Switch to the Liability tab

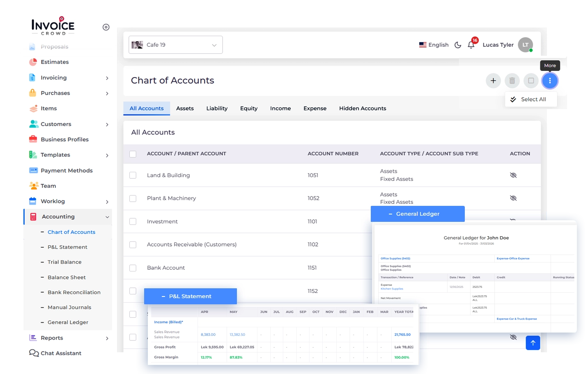coord(217,108)
